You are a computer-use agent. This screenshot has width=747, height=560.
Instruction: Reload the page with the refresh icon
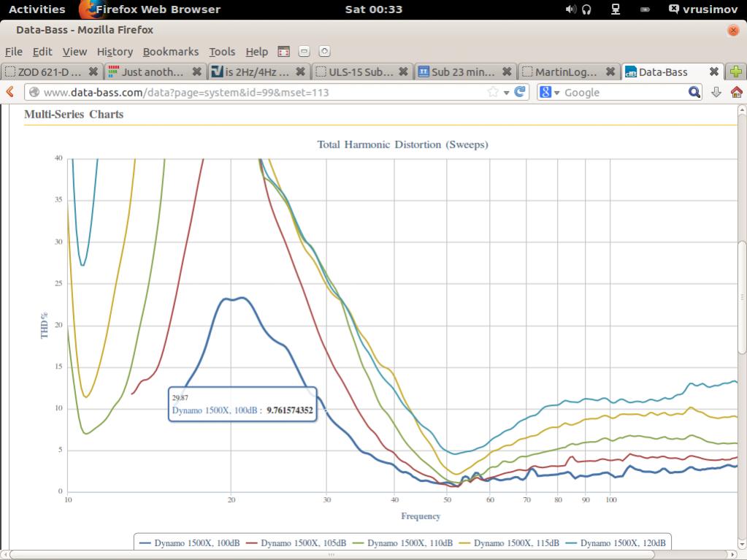520,92
